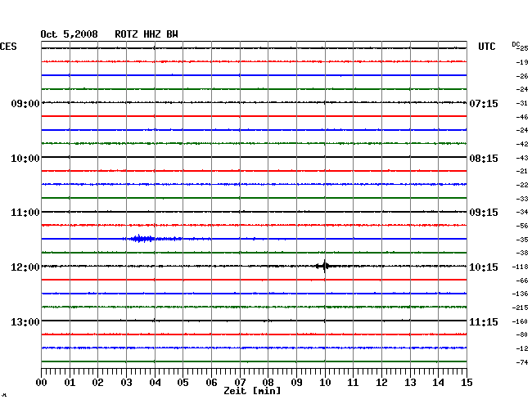The height and width of the screenshot is (404, 532).
Task: Click the x-axis tick label 07
Action: point(240,382)
